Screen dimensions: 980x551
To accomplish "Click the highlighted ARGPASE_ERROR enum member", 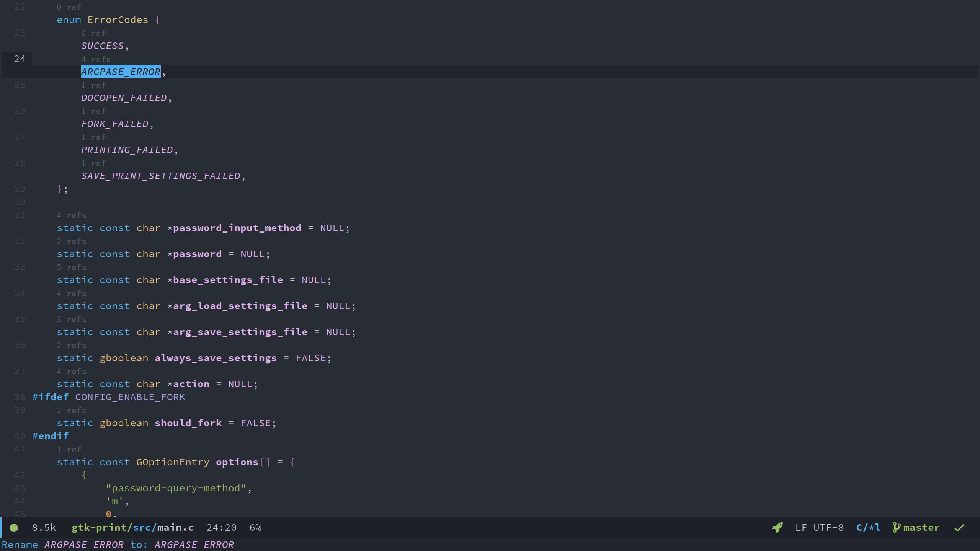I will tap(121, 72).
